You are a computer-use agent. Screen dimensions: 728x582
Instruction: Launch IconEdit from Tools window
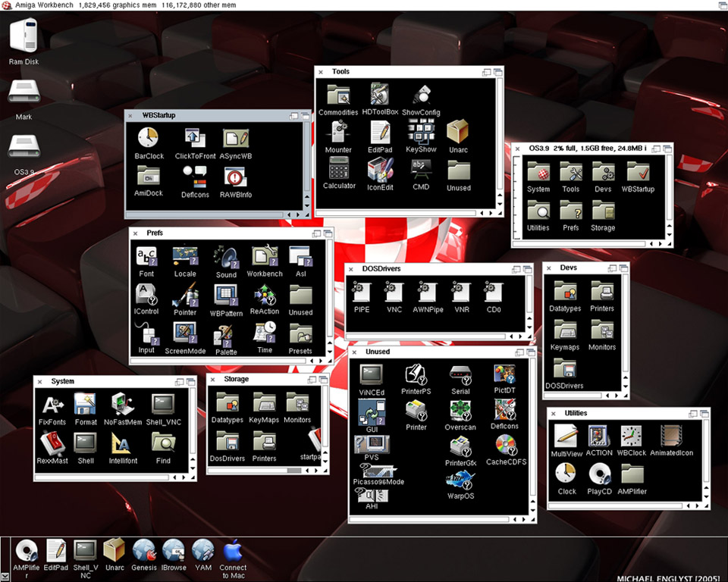(x=380, y=170)
